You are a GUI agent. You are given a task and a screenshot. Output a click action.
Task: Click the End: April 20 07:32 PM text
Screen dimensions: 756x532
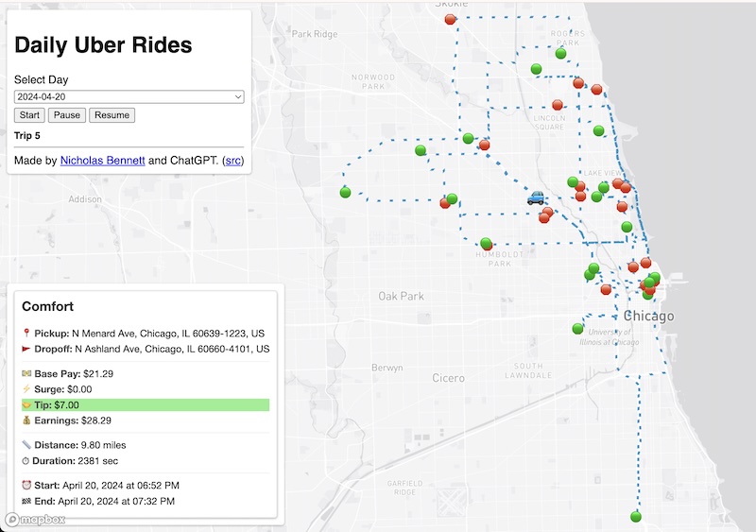(105, 501)
